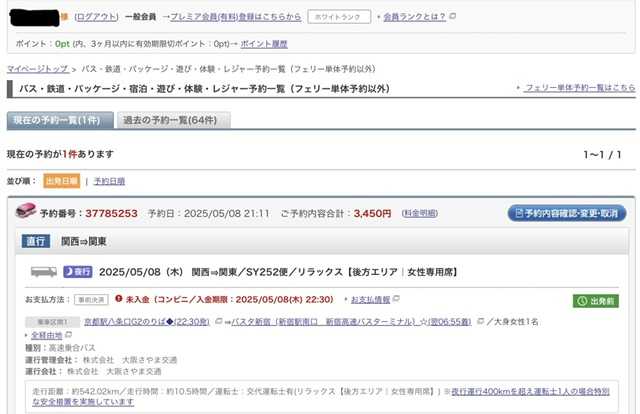
Task: Click the 一般会員 member status text
Action: 140,17
